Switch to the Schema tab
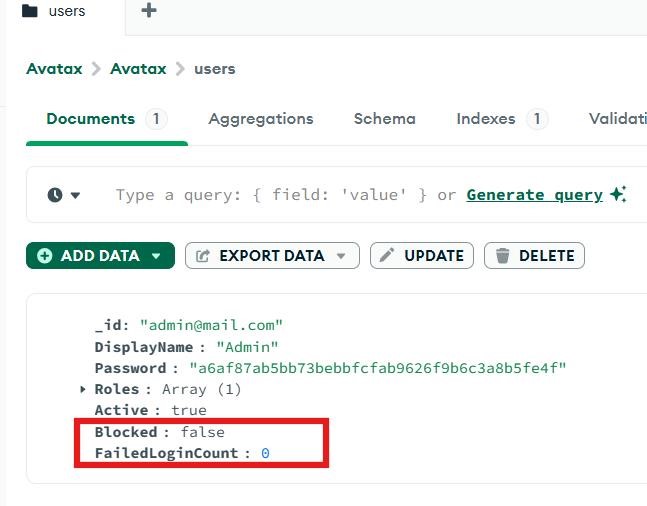The height and width of the screenshot is (506, 647). click(384, 119)
